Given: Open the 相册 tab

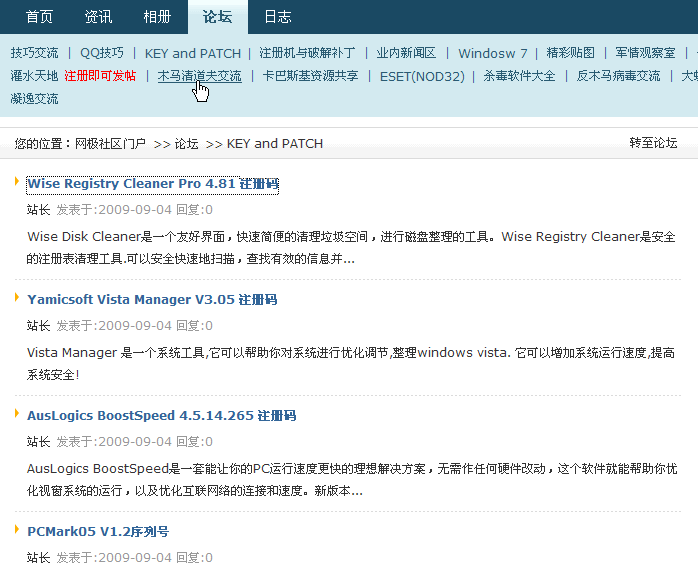Looking at the screenshot, I should [157, 17].
